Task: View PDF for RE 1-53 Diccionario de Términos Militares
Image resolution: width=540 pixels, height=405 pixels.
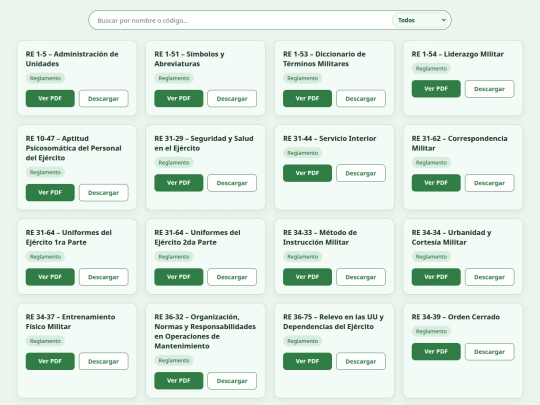Action: click(307, 98)
